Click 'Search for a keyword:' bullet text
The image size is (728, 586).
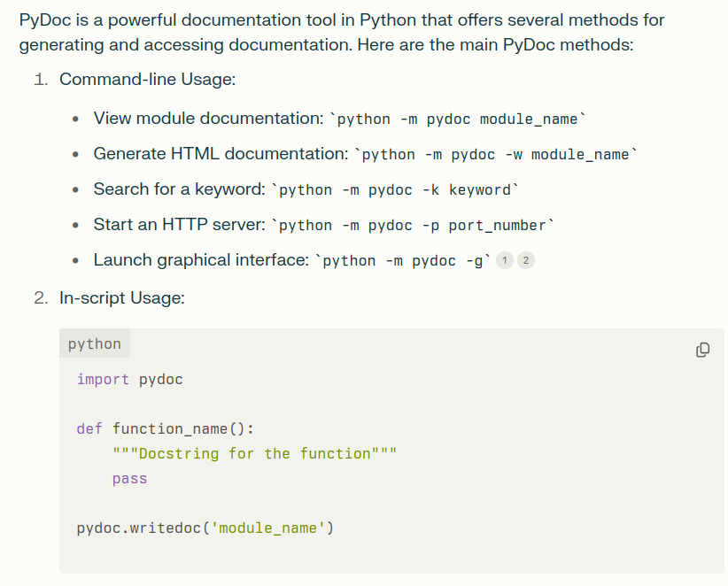[x=179, y=189]
